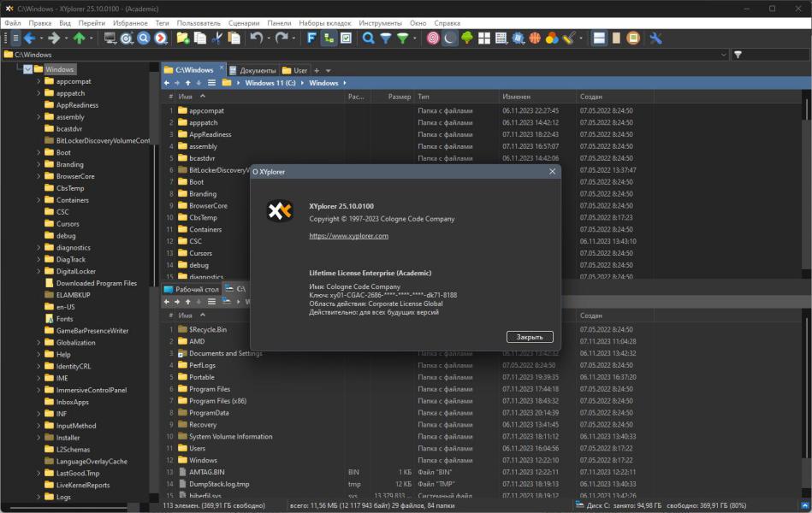
Task: Toggle the checkbox next to Windows tree node
Action: tap(28, 69)
